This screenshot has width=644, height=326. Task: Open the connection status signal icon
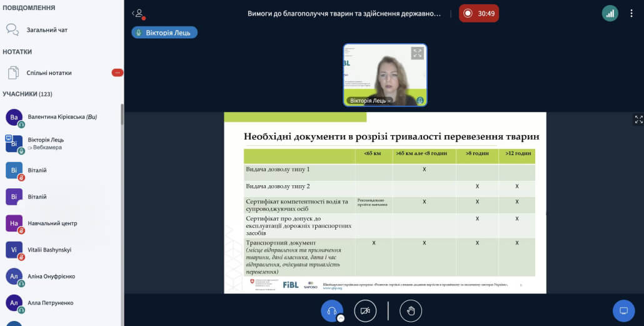coord(610,13)
